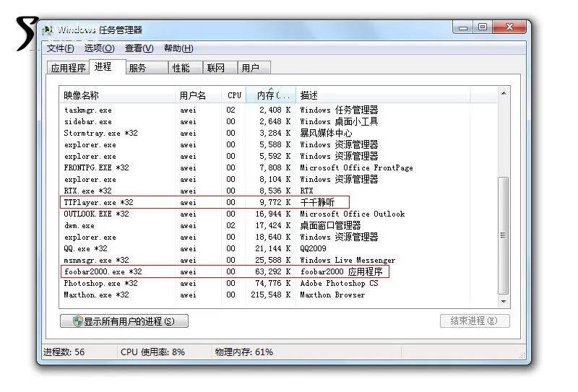Click the Microsoft Office FrontPage description
This screenshot has width=578, height=392.
(356, 167)
